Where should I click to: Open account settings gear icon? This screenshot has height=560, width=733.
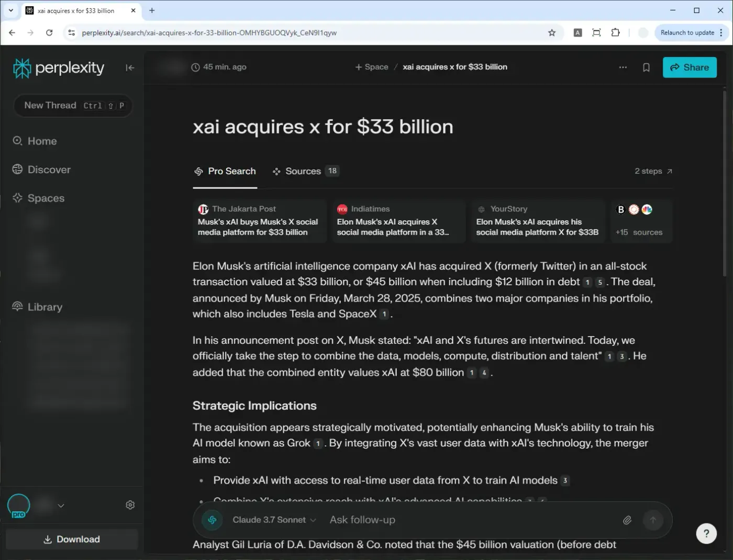point(130,505)
